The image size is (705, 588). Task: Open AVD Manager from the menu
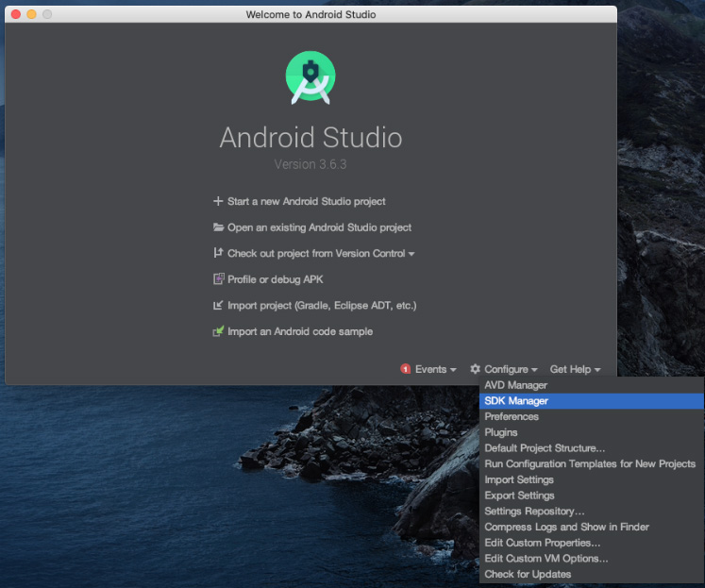515,385
